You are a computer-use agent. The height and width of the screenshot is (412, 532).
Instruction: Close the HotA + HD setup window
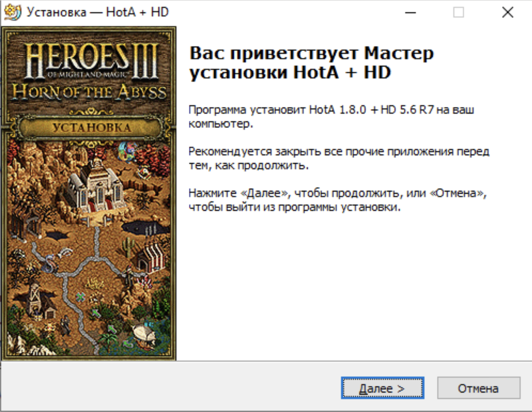click(507, 12)
